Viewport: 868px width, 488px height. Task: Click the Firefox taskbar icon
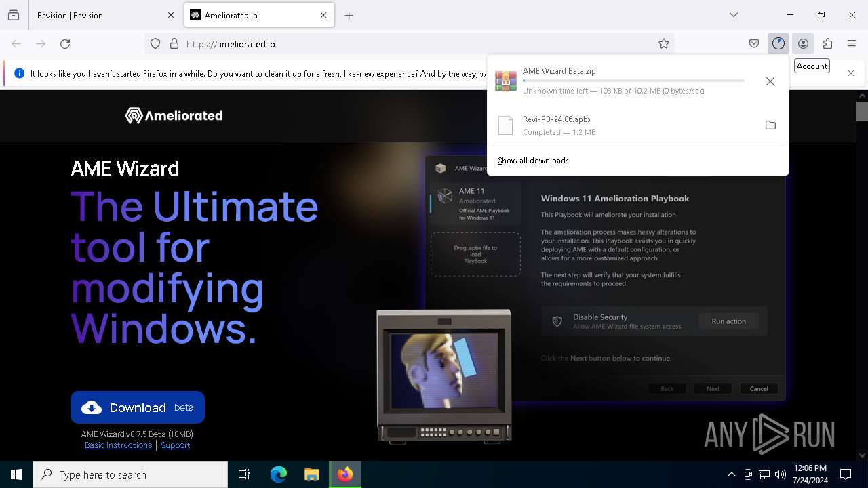point(345,474)
